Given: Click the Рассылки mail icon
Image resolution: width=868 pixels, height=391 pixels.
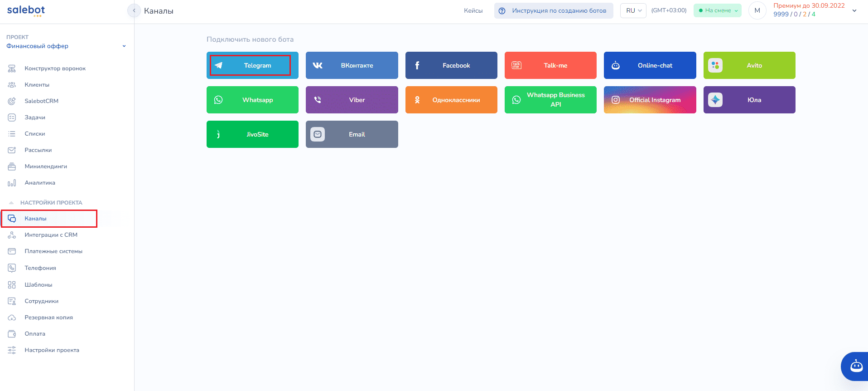Looking at the screenshot, I should (12, 150).
